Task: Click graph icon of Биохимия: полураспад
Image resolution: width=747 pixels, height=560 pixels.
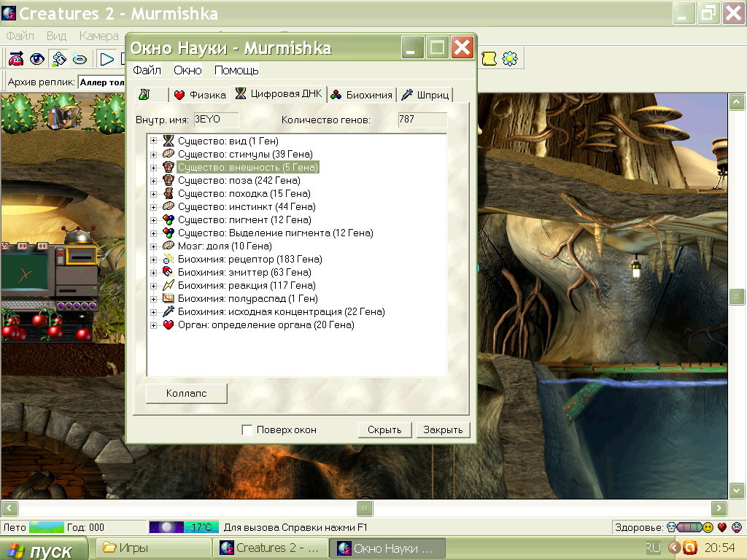Action: pos(169,298)
